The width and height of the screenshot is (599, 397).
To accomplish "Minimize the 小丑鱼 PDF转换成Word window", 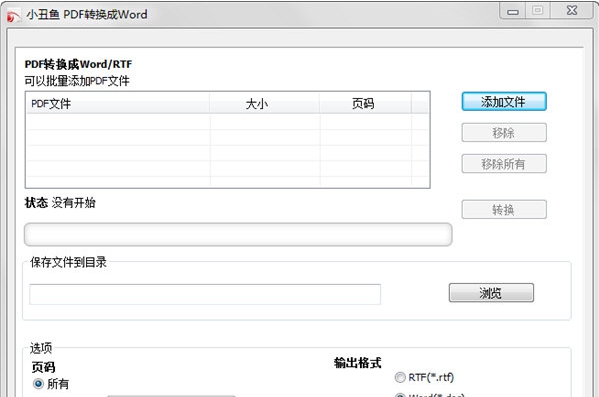I will tap(512, 11).
